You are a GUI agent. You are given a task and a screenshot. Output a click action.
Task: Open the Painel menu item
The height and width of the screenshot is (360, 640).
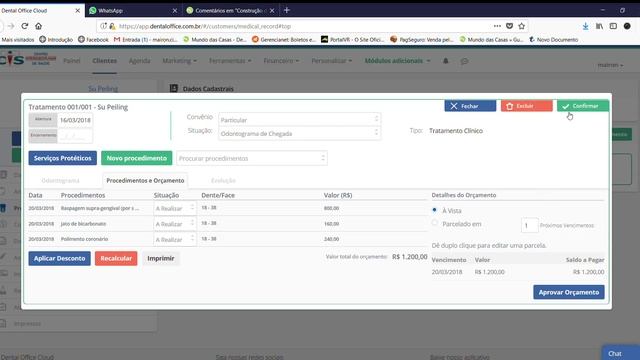pyautogui.click(x=72, y=61)
